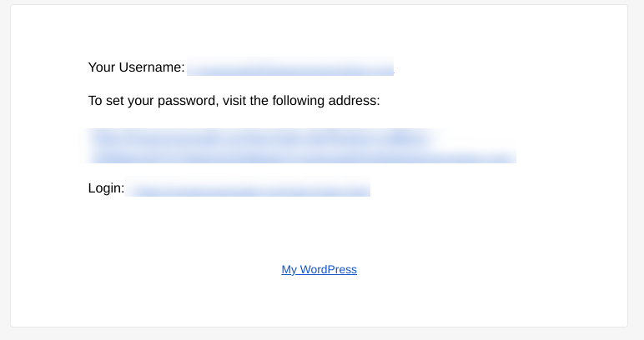Click the word visit in the instruction sentence
644x340 pixels.
click(x=234, y=101)
